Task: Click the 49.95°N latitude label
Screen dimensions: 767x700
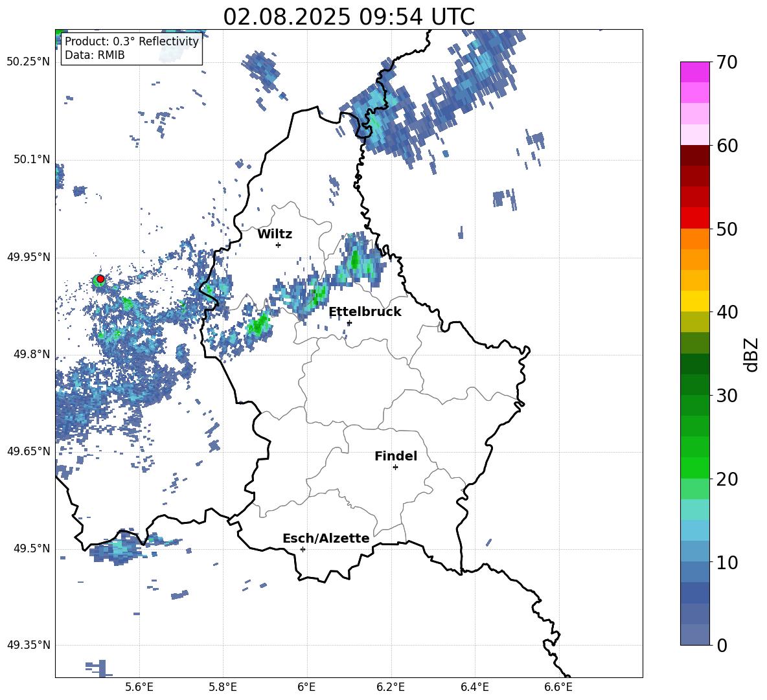Action: [x=29, y=257]
